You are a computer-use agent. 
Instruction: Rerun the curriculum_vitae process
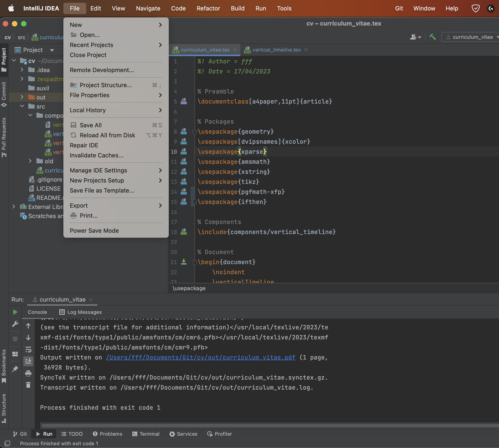coord(15,312)
